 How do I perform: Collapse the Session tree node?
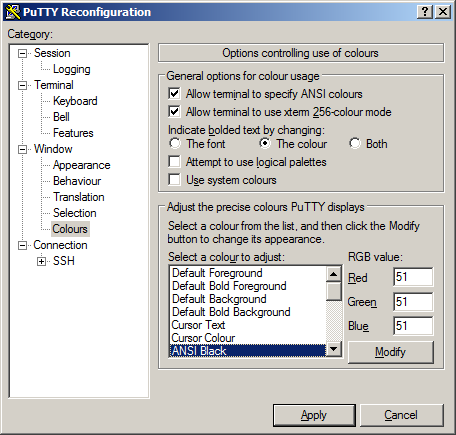click(x=22, y=53)
